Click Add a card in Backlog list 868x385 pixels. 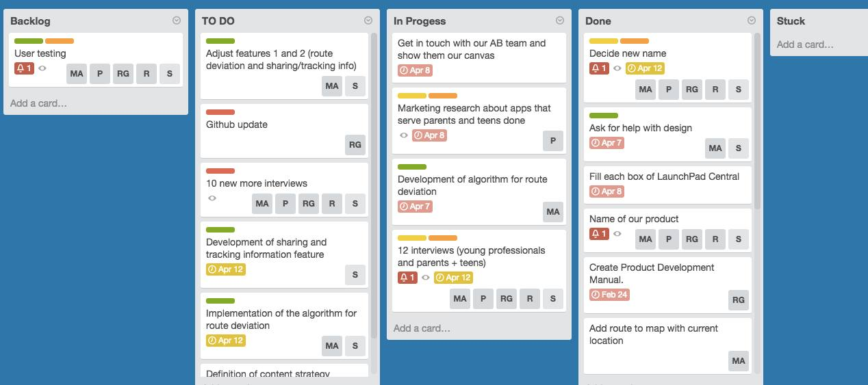[x=38, y=103]
